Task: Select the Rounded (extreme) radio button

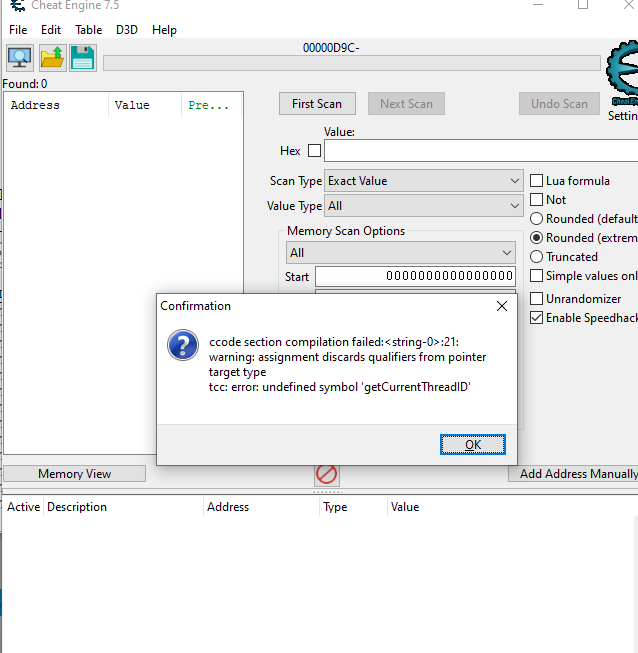Action: click(536, 238)
